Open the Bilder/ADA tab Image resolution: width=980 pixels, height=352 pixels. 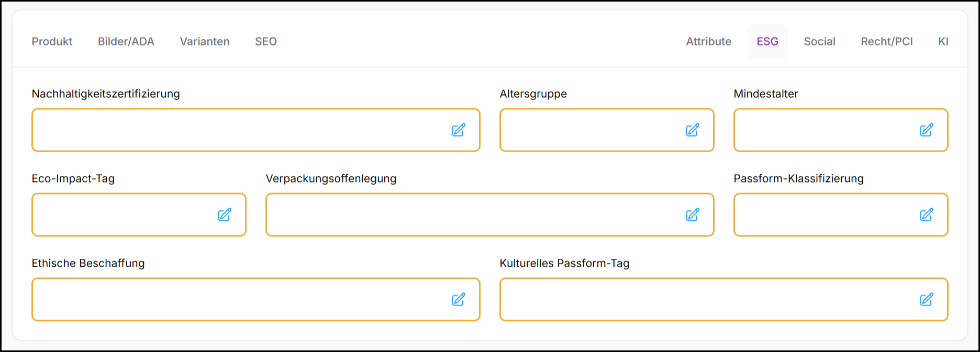126,41
